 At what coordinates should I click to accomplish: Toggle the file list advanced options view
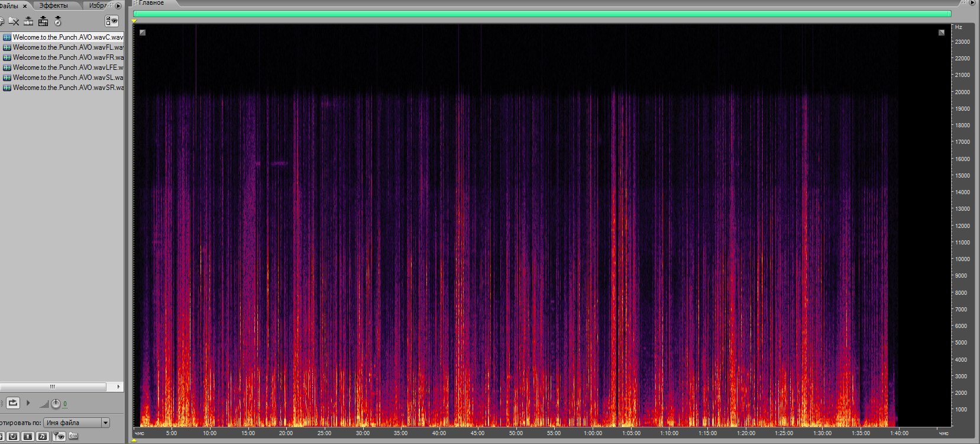click(x=111, y=21)
